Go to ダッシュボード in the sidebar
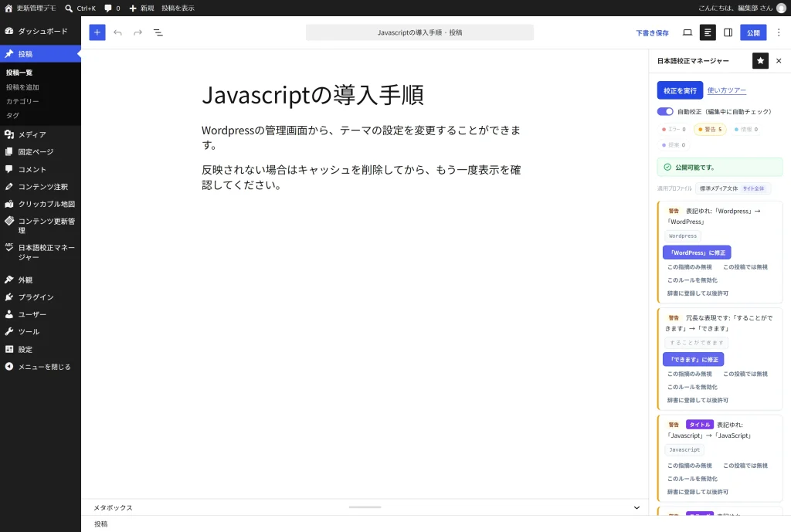This screenshot has width=791, height=532. coord(40,31)
